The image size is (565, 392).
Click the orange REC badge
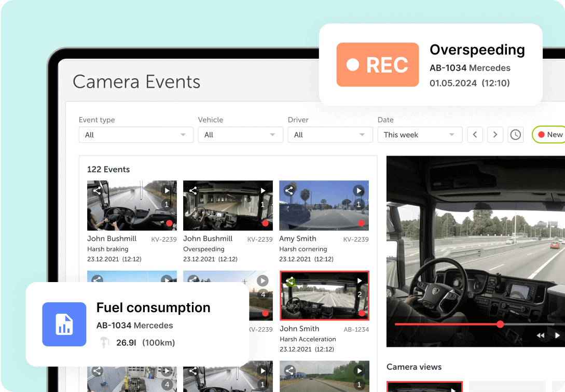click(378, 65)
